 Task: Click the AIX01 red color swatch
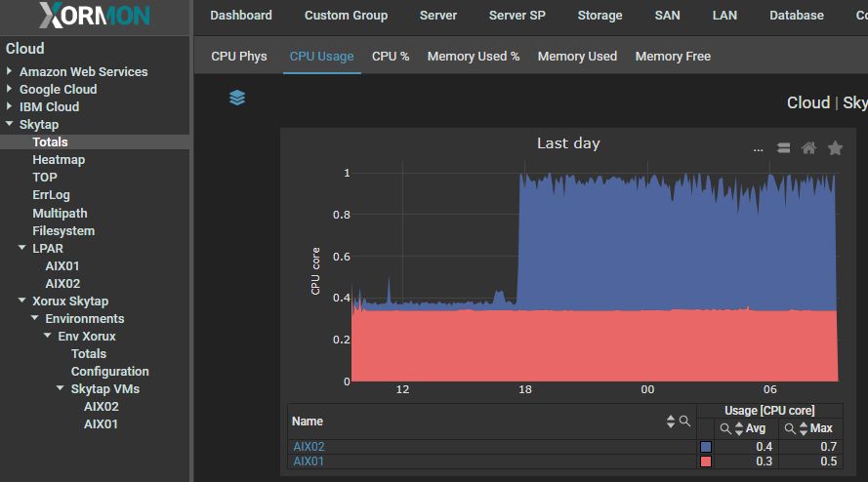tap(706, 462)
